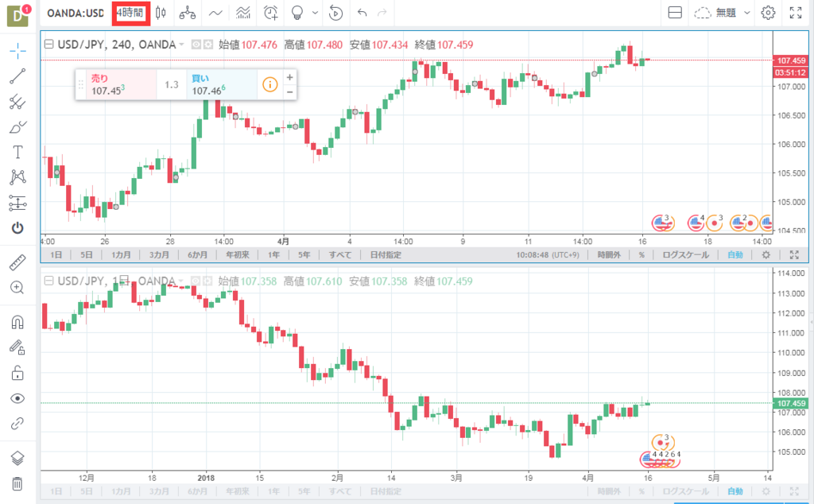Open the pitchfork tool group
814x504 pixels.
pos(17,102)
